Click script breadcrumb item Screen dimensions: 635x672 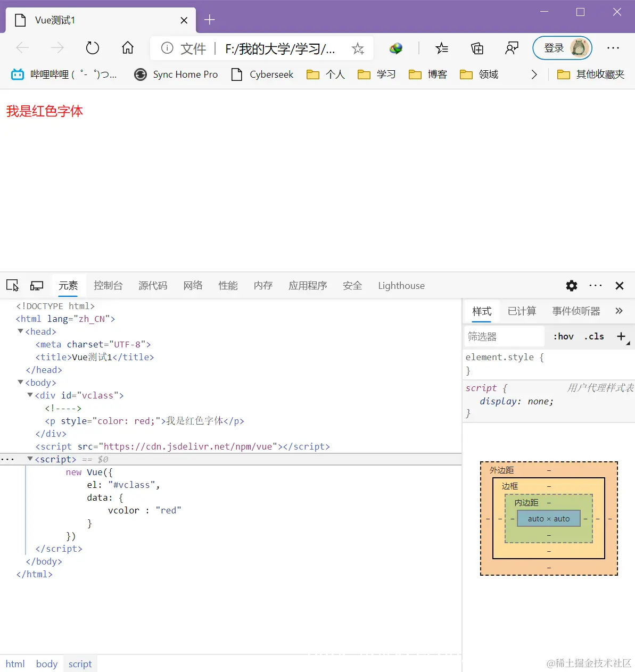click(80, 664)
